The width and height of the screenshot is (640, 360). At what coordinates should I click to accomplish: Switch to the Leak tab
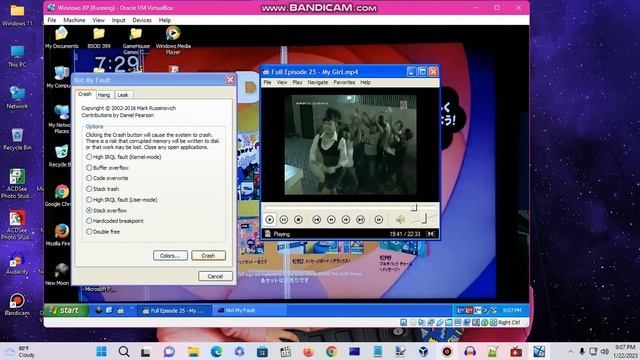pyautogui.click(x=122, y=95)
